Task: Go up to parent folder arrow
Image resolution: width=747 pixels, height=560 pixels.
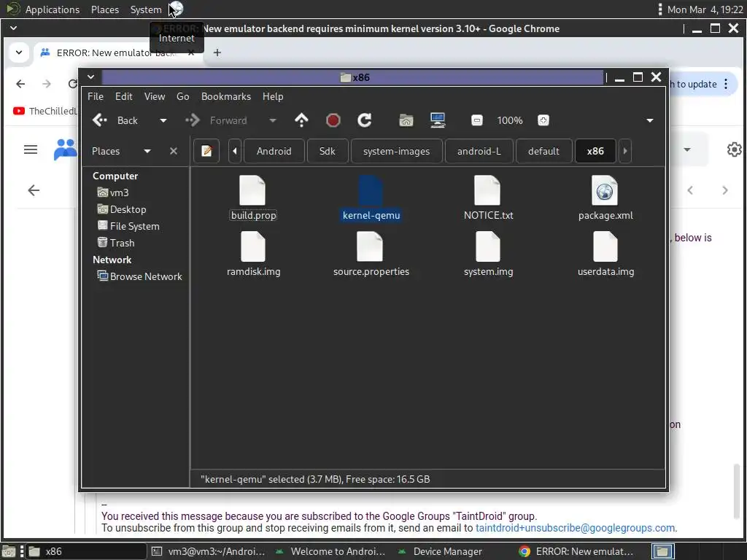Action: 301,120
